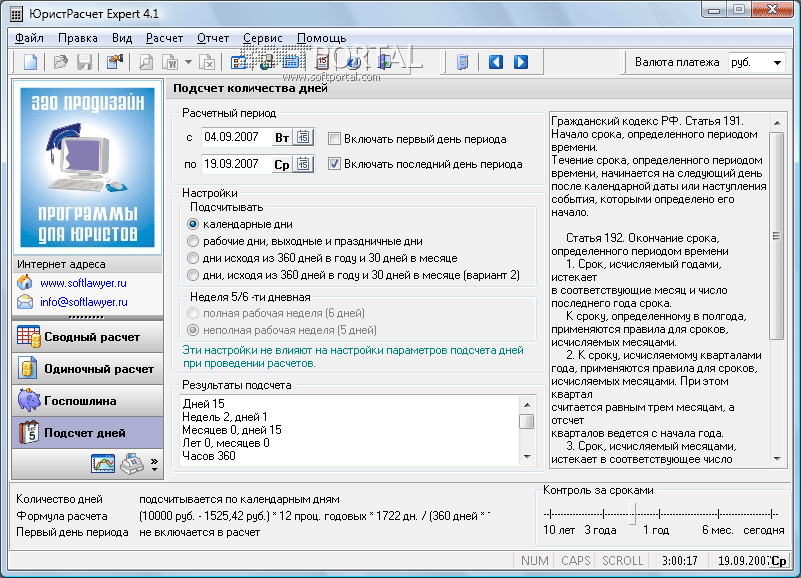
Task: Open calendar picker for start date 04.09.2007
Action: click(x=303, y=137)
